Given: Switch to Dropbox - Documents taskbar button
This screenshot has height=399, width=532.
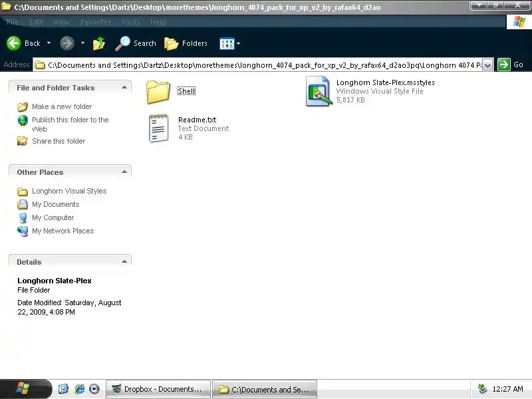Looking at the screenshot, I should tap(158, 389).
